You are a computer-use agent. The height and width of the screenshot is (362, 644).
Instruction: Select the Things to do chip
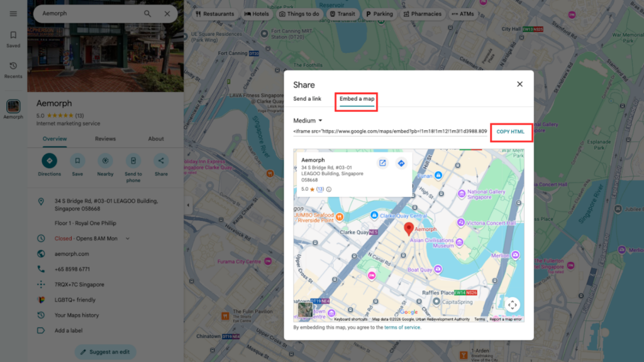point(299,14)
